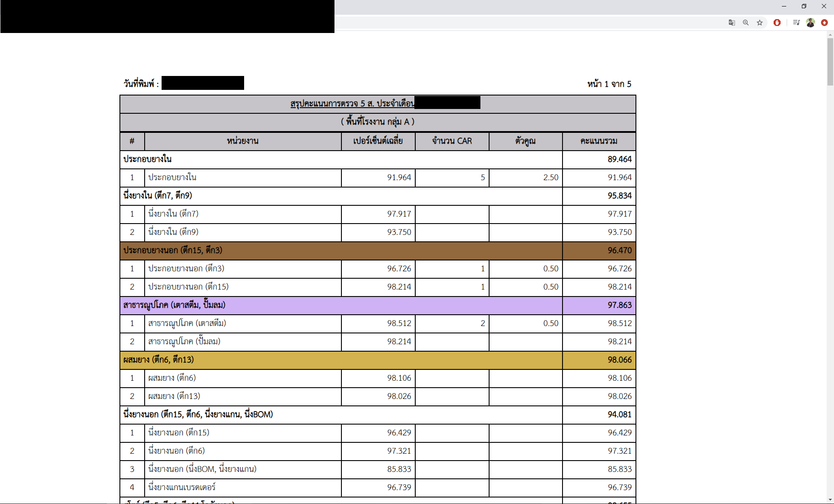Click the '#' column header
834x504 pixels.
(x=132, y=141)
